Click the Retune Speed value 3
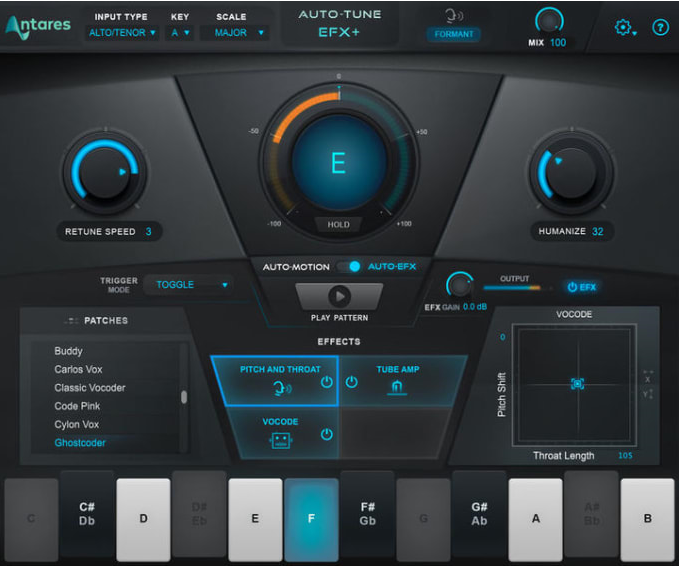Screen dimensions: 681x568 pyautogui.click(x=149, y=231)
